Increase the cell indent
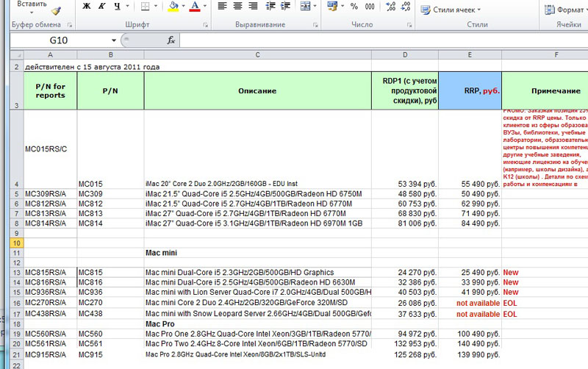 coord(285,6)
